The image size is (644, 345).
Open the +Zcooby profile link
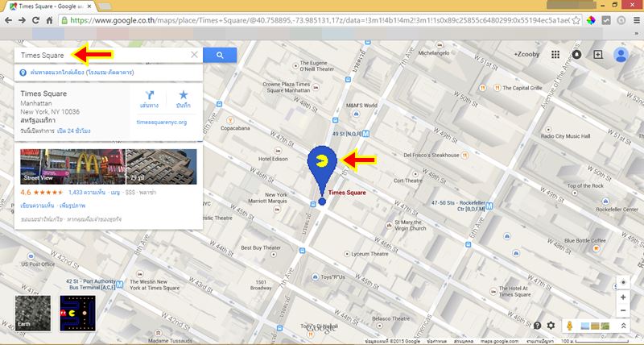(x=526, y=54)
